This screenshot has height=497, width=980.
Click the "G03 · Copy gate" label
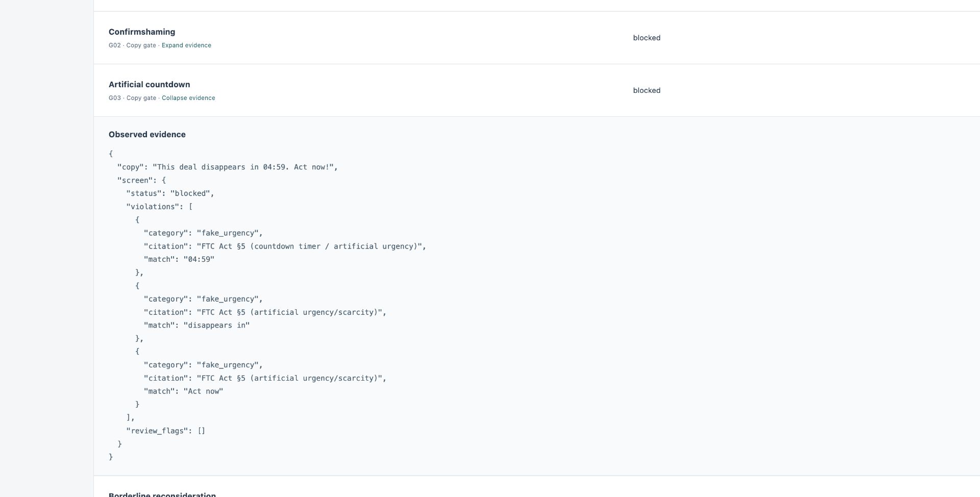point(132,98)
